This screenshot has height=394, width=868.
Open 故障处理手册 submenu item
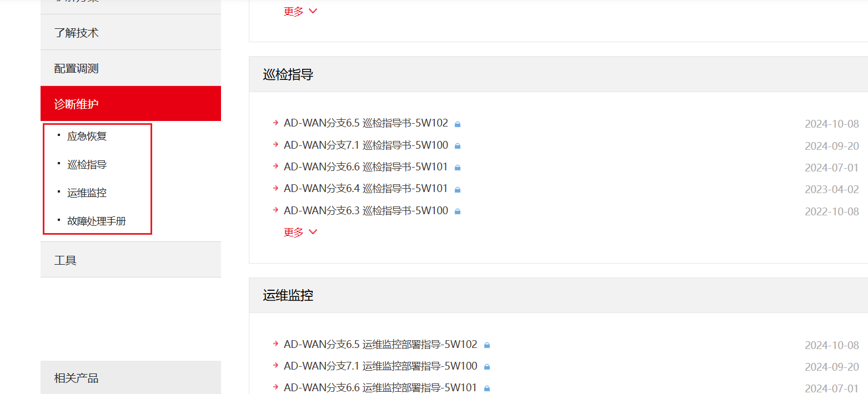pyautogui.click(x=97, y=221)
